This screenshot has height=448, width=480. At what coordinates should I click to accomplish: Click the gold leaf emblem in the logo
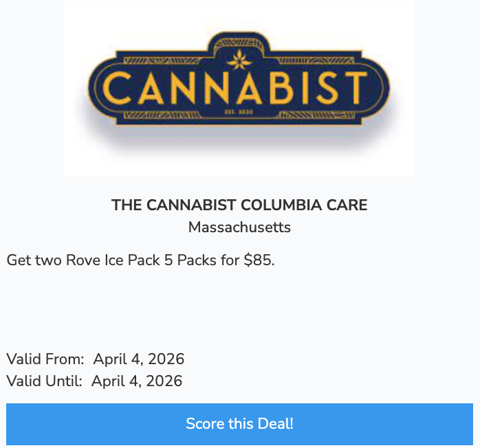click(239, 60)
